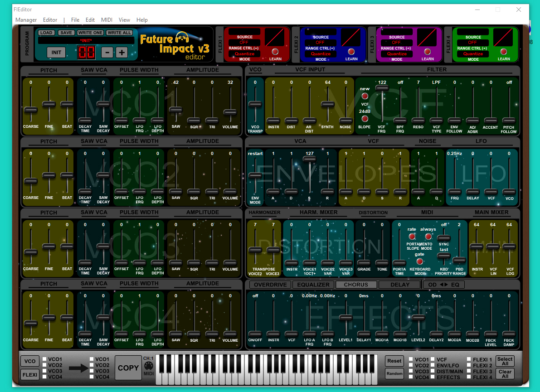Viewport: 540px width, 392px height.
Task: Open the Flexi 4 SOURCE selector showing OFF
Action: [473, 42]
